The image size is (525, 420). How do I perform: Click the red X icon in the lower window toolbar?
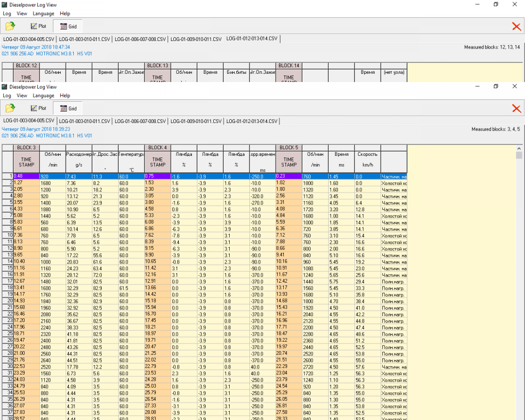pyautogui.click(x=516, y=108)
